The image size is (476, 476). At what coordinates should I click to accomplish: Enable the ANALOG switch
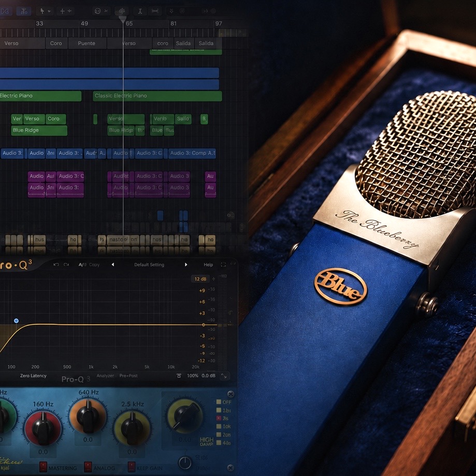click(88, 467)
